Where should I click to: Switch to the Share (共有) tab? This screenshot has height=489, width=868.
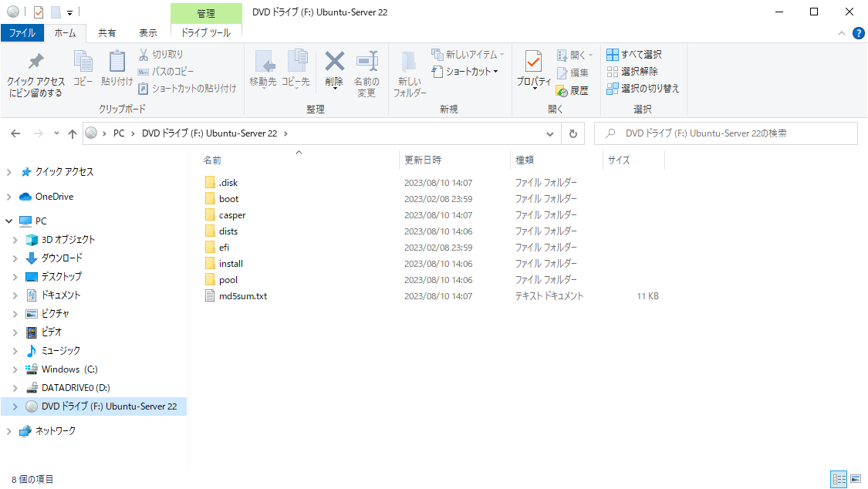[106, 33]
